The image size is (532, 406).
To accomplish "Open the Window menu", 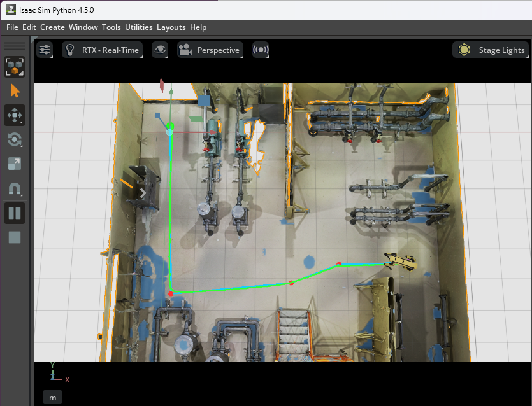I will [x=83, y=27].
